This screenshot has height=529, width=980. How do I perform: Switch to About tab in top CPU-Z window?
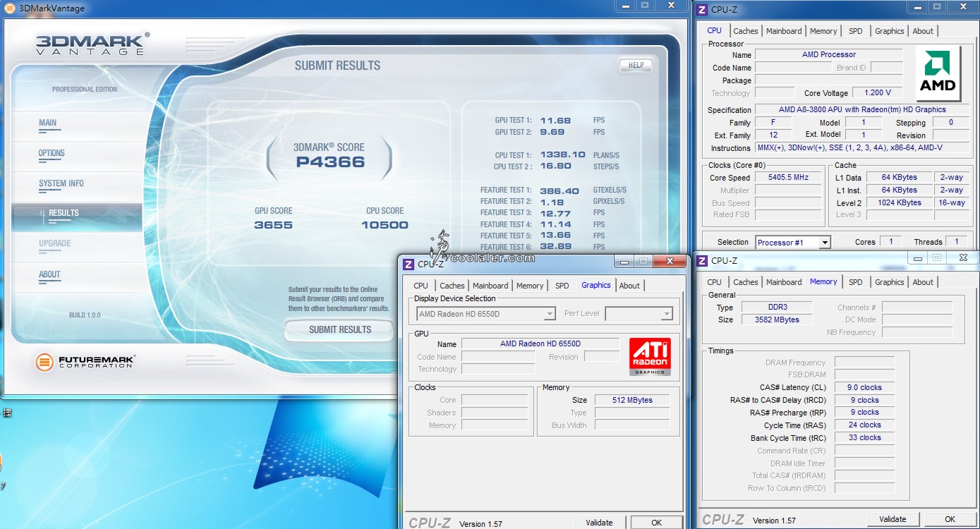coord(923,31)
